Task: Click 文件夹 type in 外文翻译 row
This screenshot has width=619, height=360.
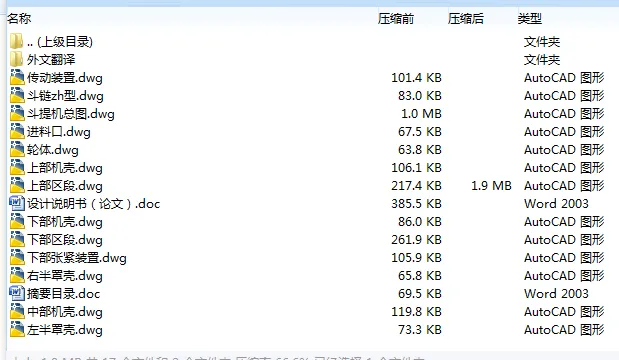Action: 542,60
